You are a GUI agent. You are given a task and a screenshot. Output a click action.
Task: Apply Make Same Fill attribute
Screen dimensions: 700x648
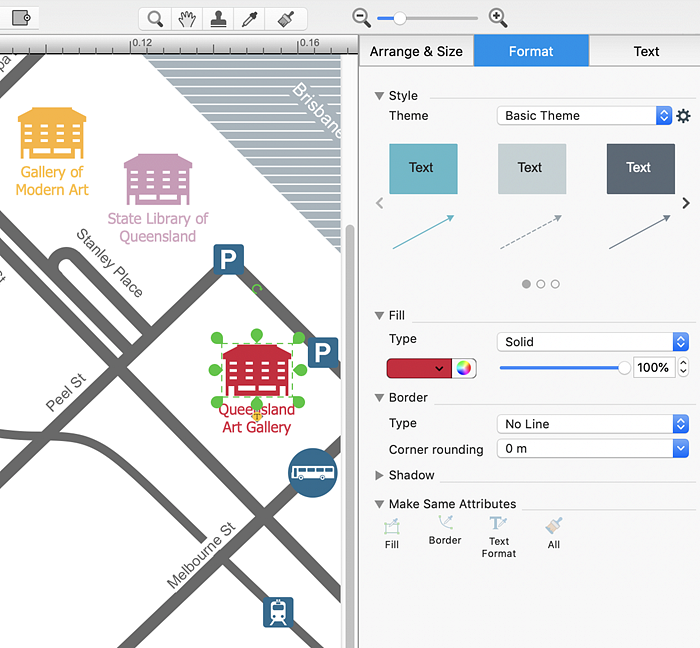coord(392,534)
